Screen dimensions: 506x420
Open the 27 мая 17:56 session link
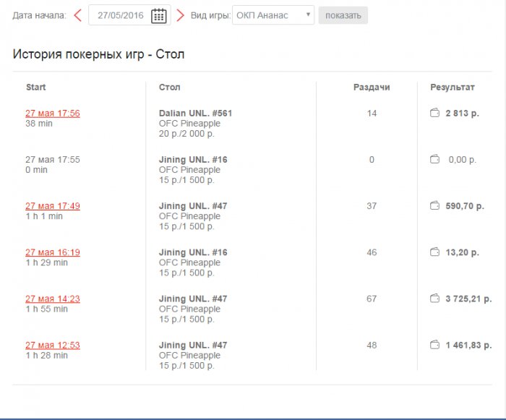pyautogui.click(x=53, y=113)
